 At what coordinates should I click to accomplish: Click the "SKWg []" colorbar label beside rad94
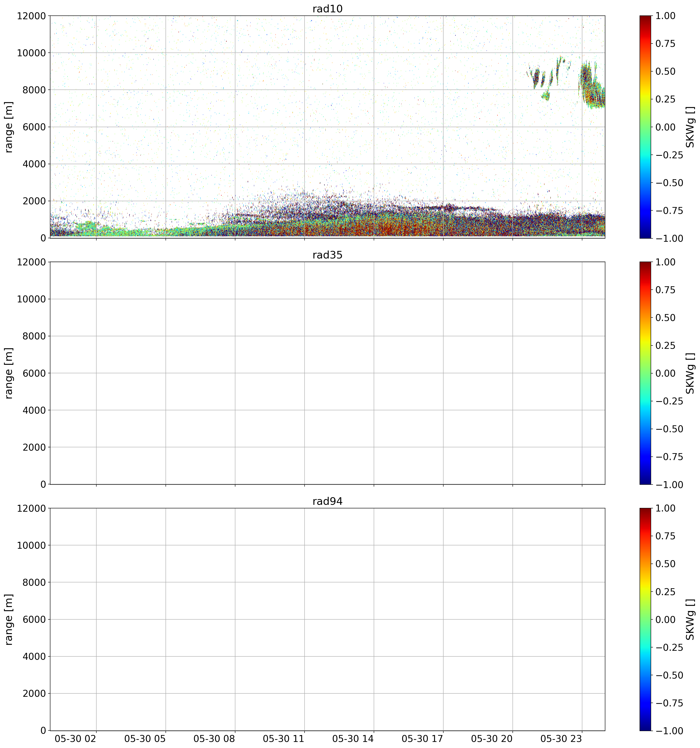(x=690, y=620)
